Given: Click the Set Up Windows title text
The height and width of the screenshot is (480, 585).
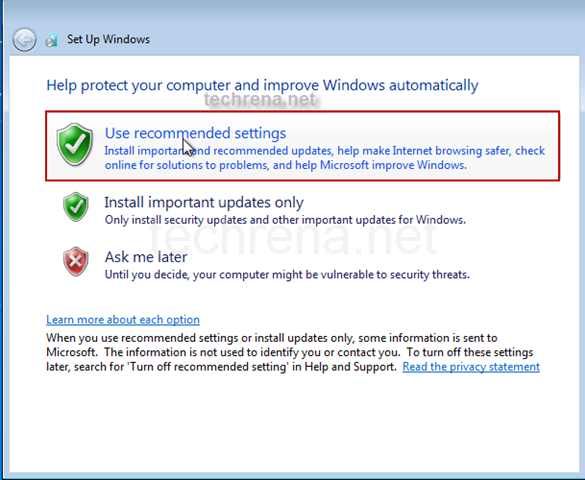Looking at the screenshot, I should (108, 39).
